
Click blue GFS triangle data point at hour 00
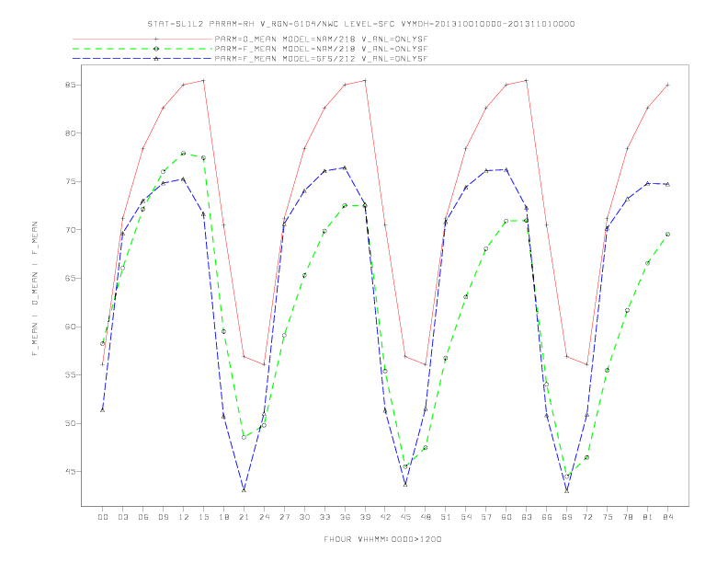click(103, 409)
